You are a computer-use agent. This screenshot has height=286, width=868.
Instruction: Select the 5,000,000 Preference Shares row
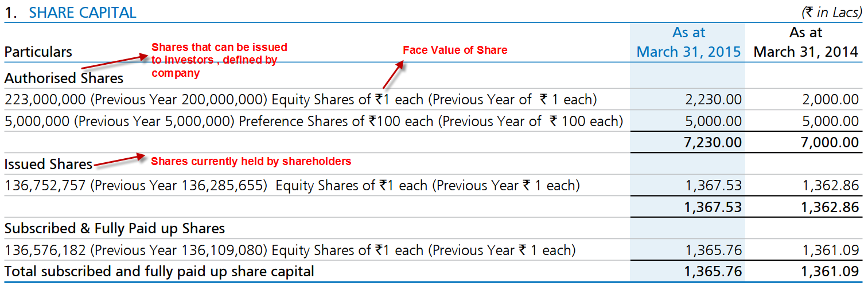coord(433,122)
